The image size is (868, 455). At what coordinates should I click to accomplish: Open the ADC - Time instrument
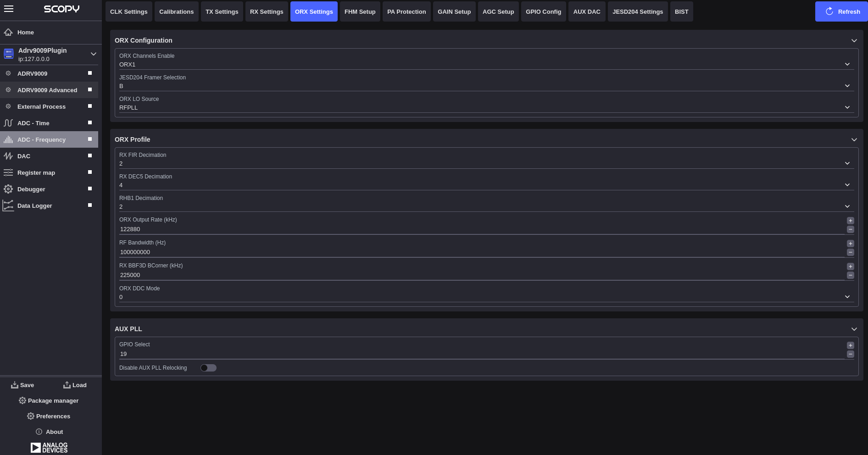coord(33,123)
